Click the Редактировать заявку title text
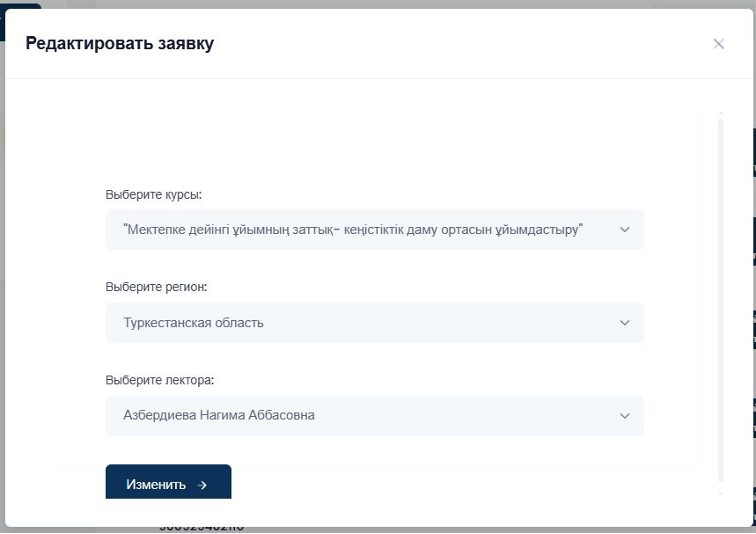 click(119, 44)
